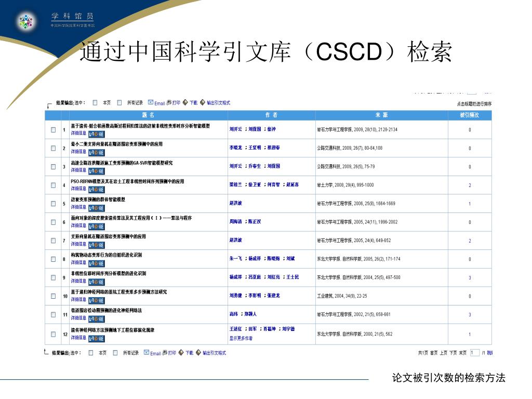Click 输出引文格式 icon in the lower output bar

198,353
